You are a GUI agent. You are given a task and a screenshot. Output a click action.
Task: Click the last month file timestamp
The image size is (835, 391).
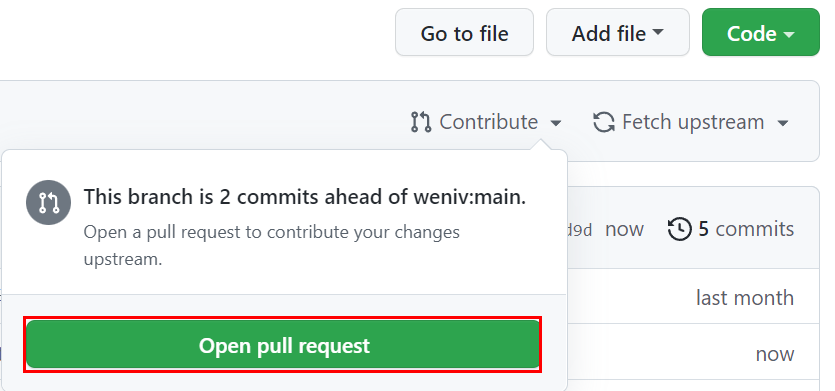(744, 297)
